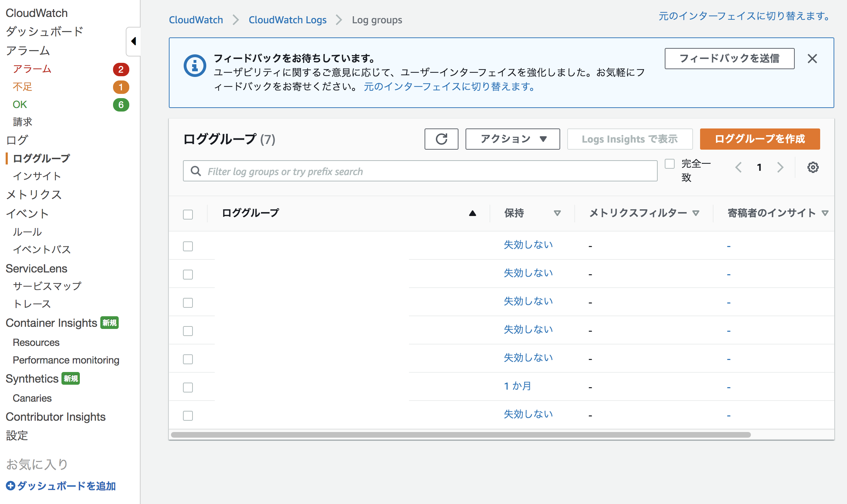Collapse the left navigation sidebar
The height and width of the screenshot is (504, 847).
click(134, 41)
